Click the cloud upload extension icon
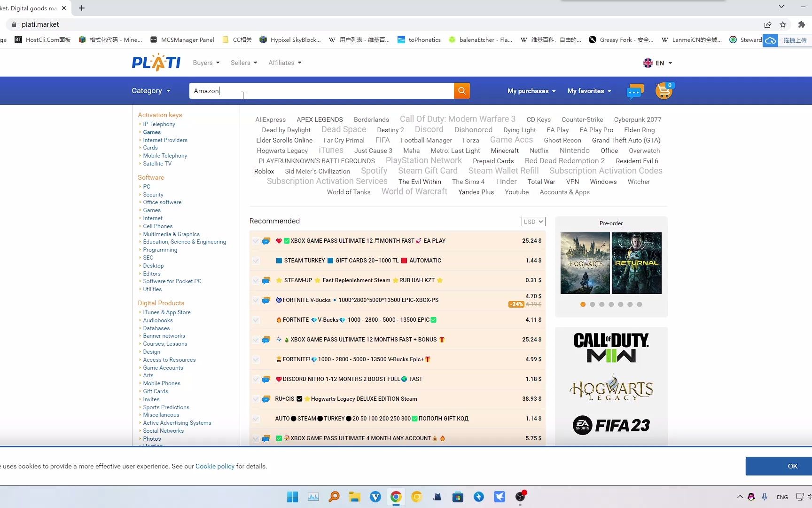812x508 pixels. click(770, 40)
